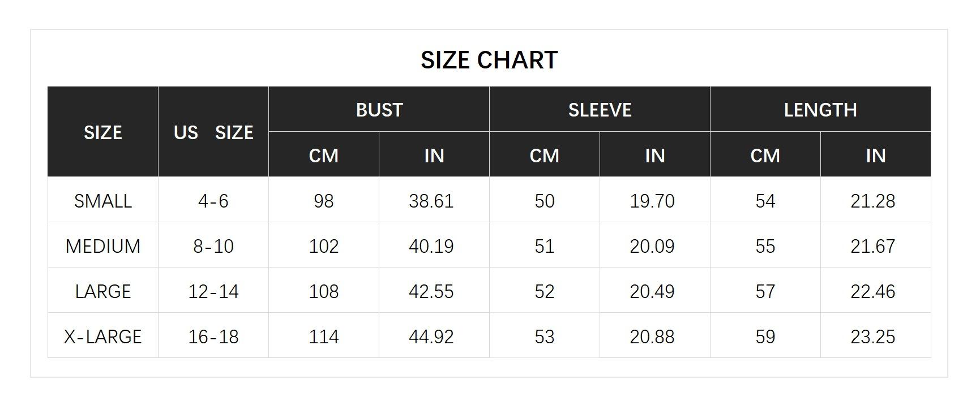Click the US SIZE header cell

click(x=213, y=132)
